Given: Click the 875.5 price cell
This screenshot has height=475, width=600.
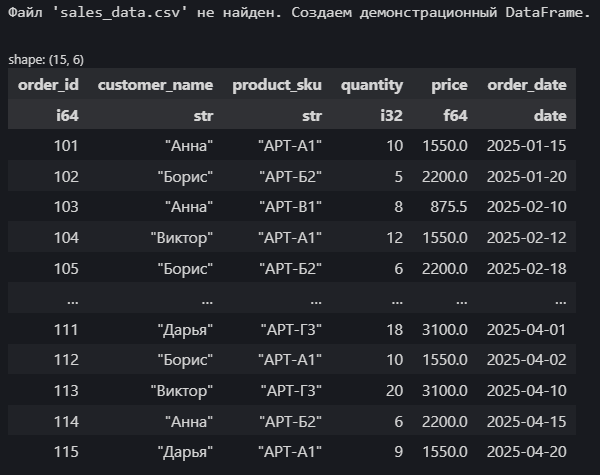Looking at the screenshot, I should point(448,207).
